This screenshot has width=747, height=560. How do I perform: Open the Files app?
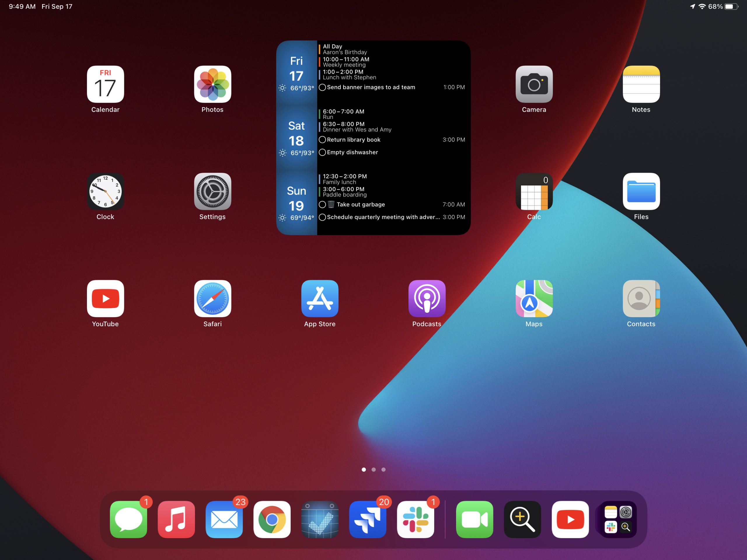(641, 191)
